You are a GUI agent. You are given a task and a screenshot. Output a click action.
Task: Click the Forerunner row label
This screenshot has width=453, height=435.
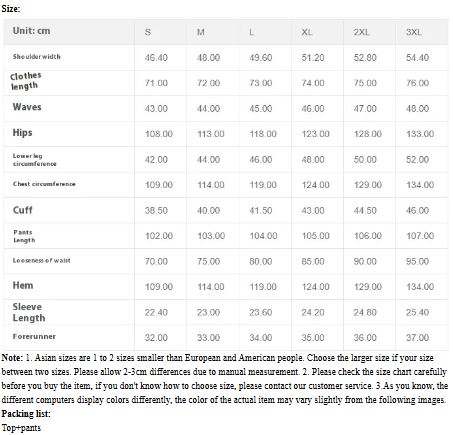click(34, 337)
